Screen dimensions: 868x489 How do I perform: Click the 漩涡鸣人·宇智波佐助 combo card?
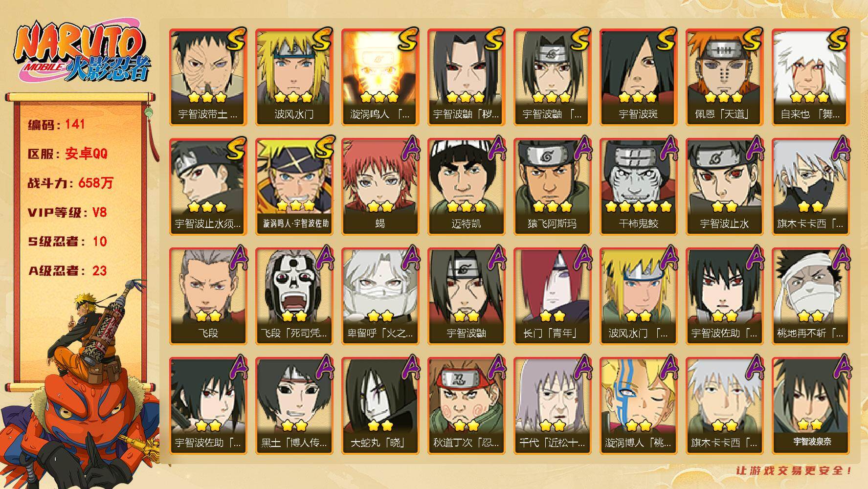point(294,186)
